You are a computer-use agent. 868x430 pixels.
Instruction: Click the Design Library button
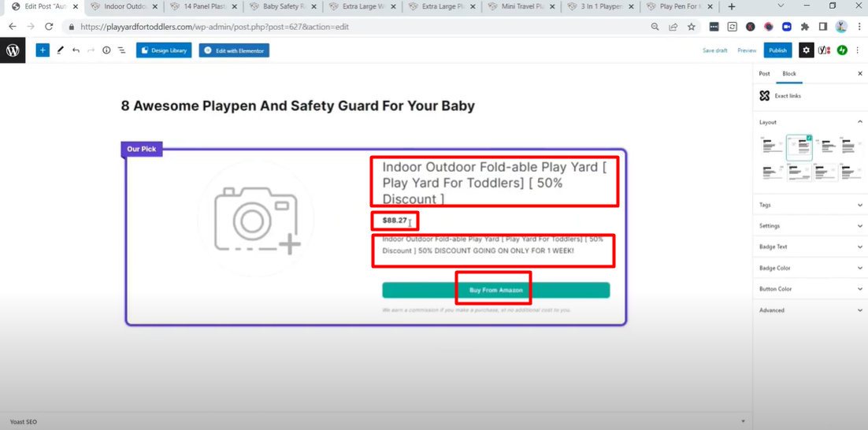[x=164, y=50]
